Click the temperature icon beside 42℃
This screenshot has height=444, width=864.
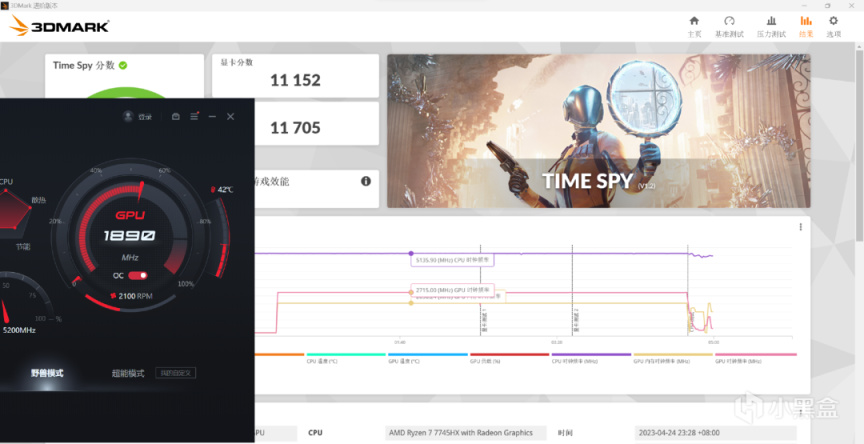pos(213,189)
